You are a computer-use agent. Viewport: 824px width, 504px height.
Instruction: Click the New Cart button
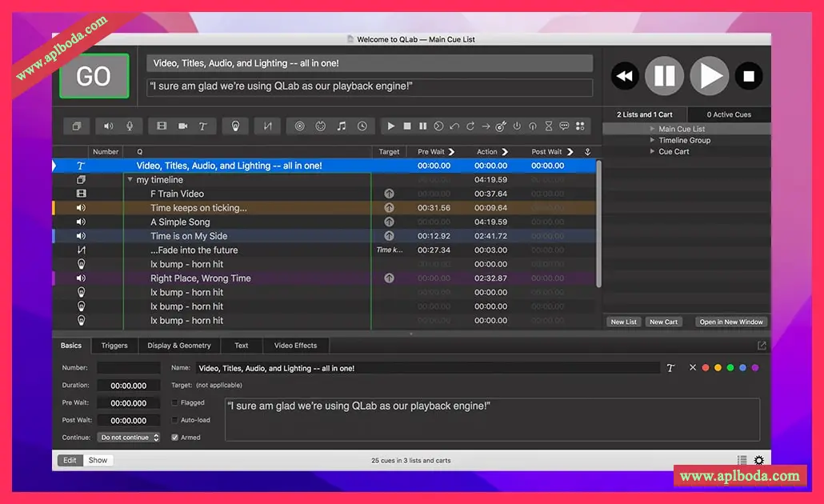[x=663, y=322]
